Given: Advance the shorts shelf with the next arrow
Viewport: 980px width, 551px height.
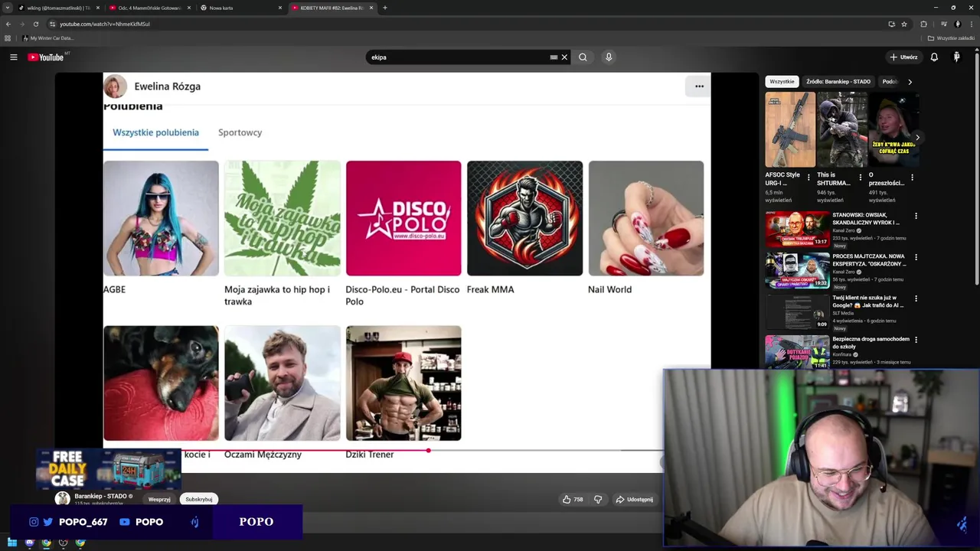Looking at the screenshot, I should tap(917, 138).
